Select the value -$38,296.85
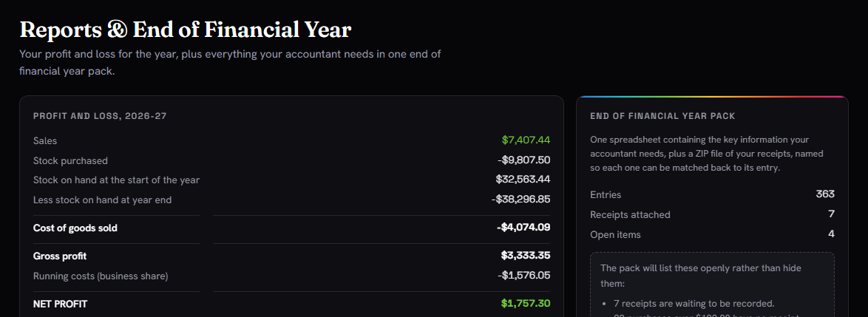Viewport: 868px width, 317px height. 521,200
